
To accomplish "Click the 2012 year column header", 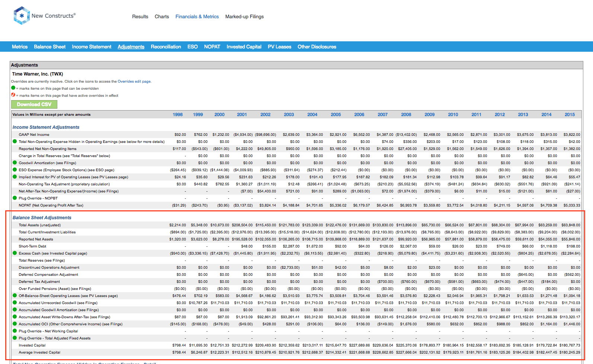I will coord(500,115).
